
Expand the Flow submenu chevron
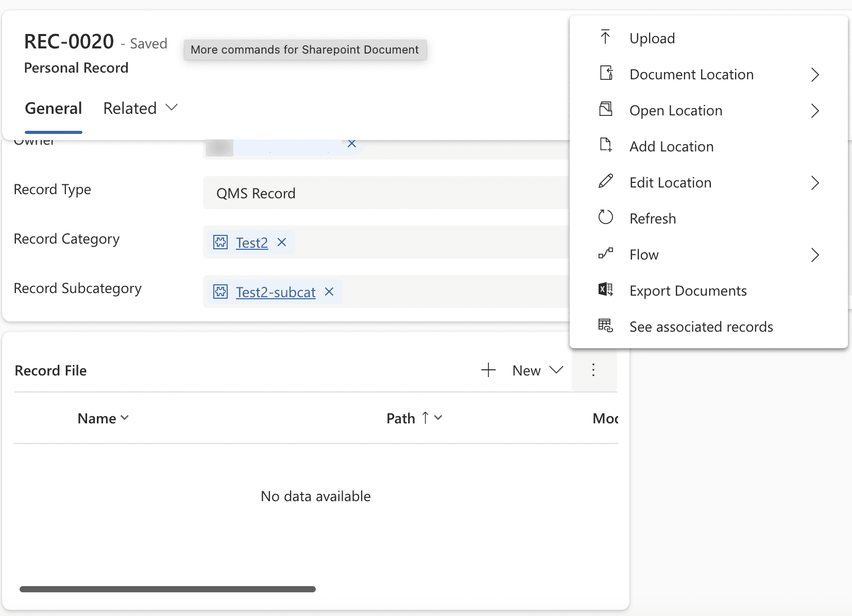coord(815,255)
